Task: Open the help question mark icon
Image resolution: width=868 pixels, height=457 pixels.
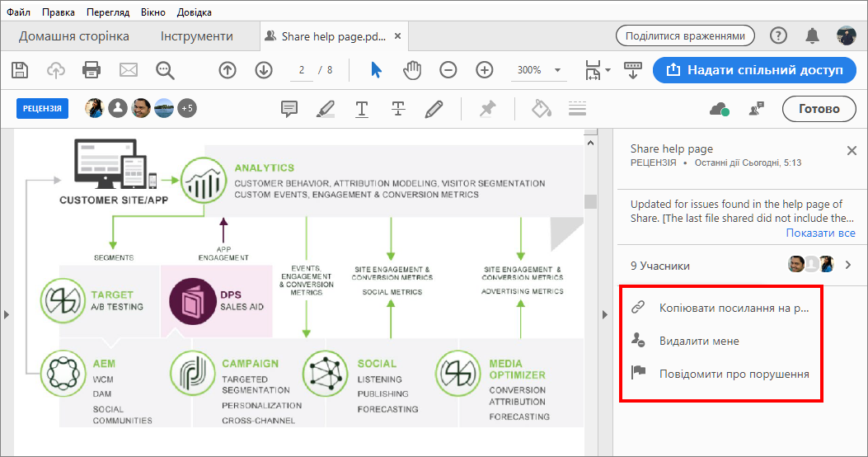Action: click(778, 36)
